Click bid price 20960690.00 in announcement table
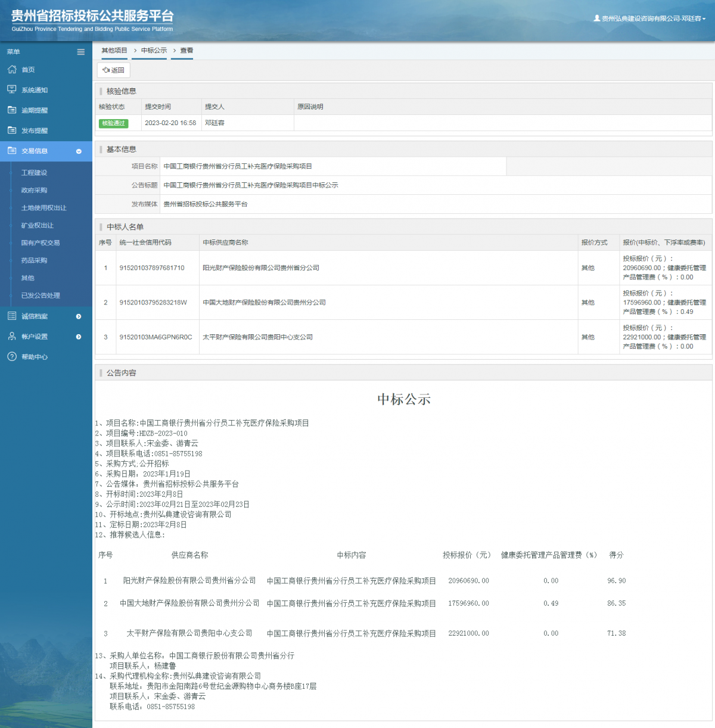 [x=468, y=581]
